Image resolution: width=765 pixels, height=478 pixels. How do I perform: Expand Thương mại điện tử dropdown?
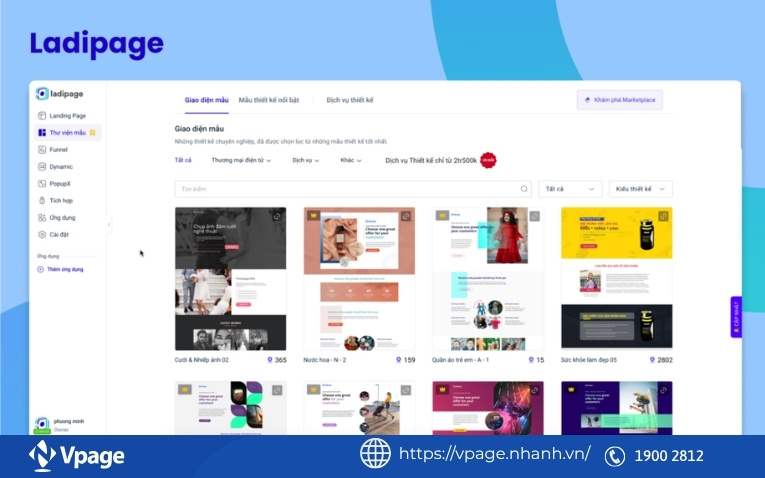click(x=241, y=160)
